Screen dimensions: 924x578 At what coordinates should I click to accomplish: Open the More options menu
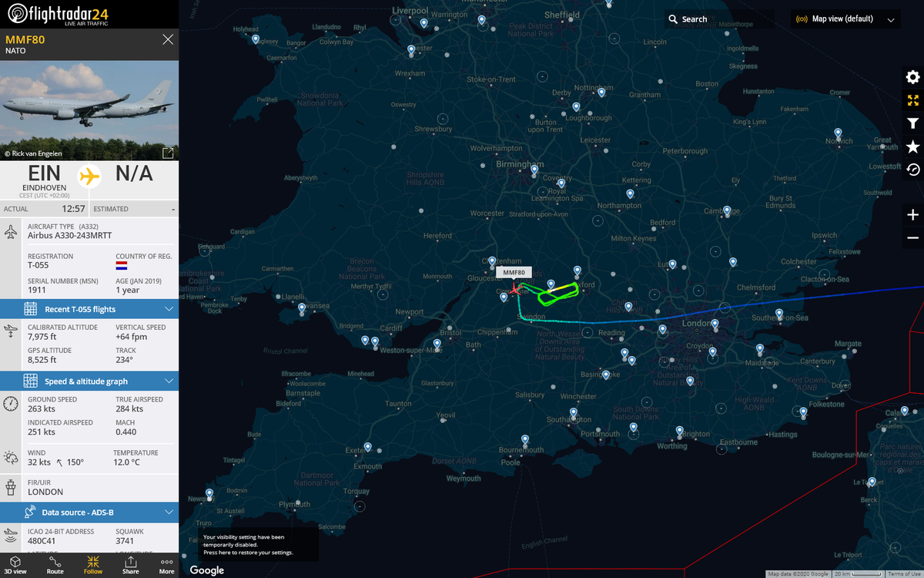pos(167,565)
